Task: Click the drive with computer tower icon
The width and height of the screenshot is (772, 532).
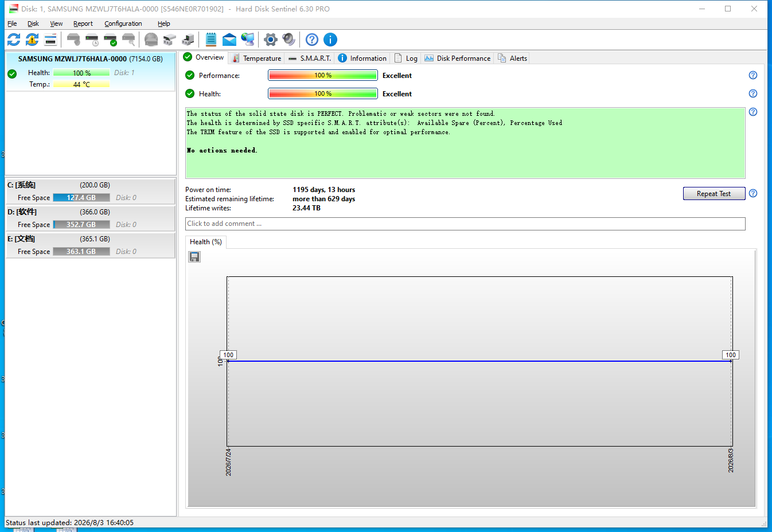Action: pyautogui.click(x=188, y=40)
